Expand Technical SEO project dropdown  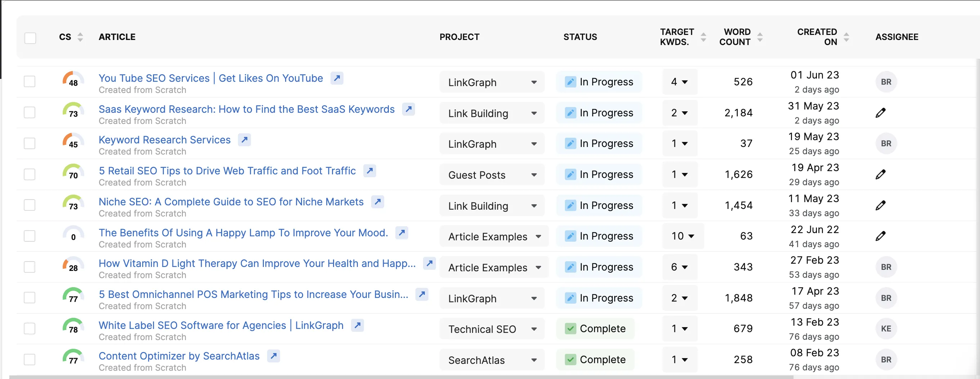click(491, 329)
